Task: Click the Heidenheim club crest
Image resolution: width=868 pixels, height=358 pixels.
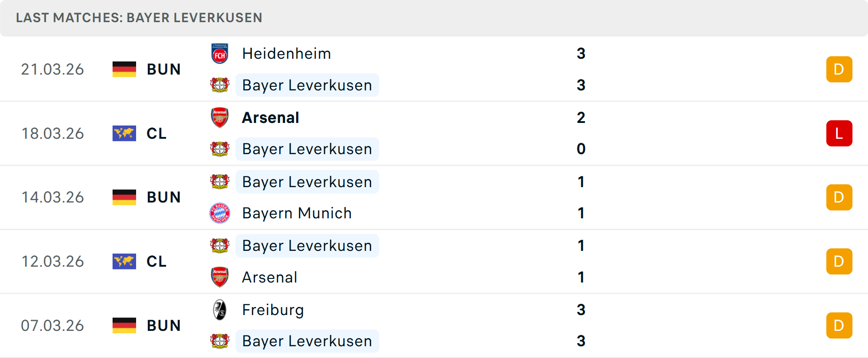Action: (x=220, y=53)
